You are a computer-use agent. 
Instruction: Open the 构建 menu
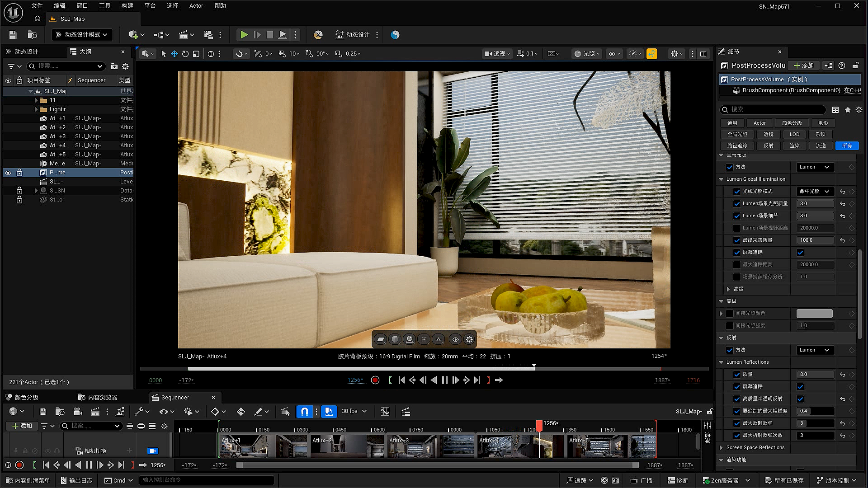[127, 6]
